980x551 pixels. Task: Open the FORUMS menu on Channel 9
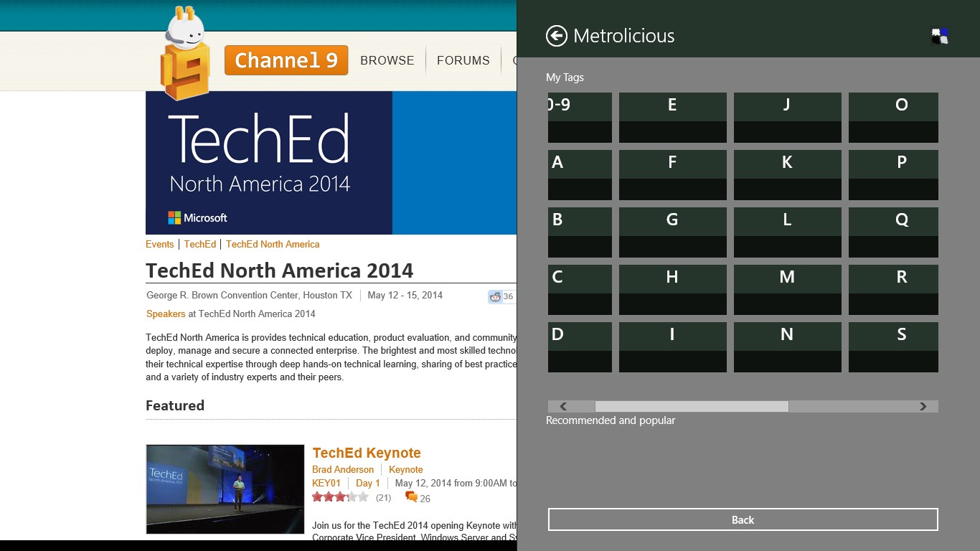463,60
